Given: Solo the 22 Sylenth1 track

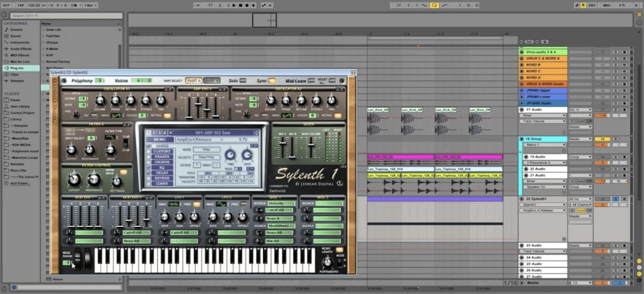Looking at the screenshot, I should click(x=615, y=199).
